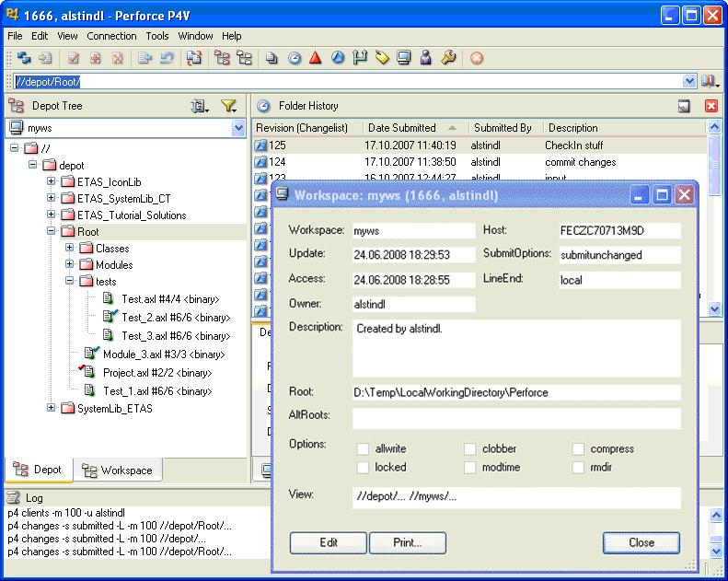Expand the SystemLib_ETAS folder
The width and height of the screenshot is (728, 581).
click(x=51, y=407)
